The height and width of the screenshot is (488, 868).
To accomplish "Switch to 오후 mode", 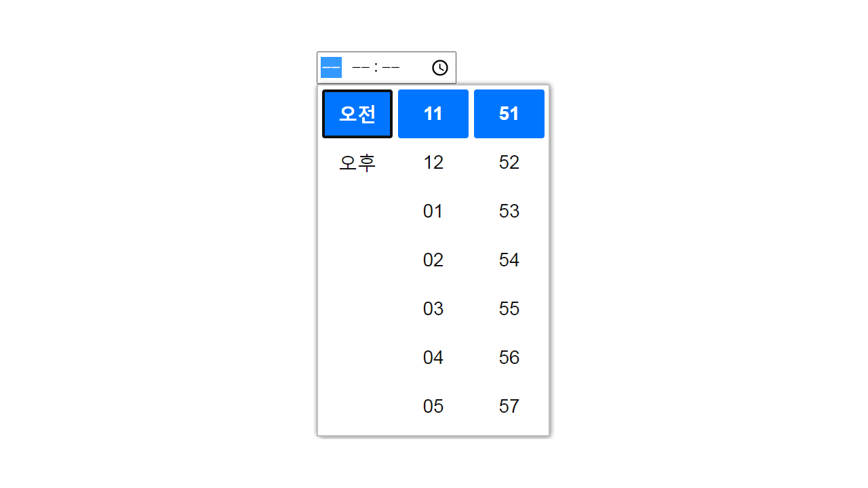I will coord(357,162).
